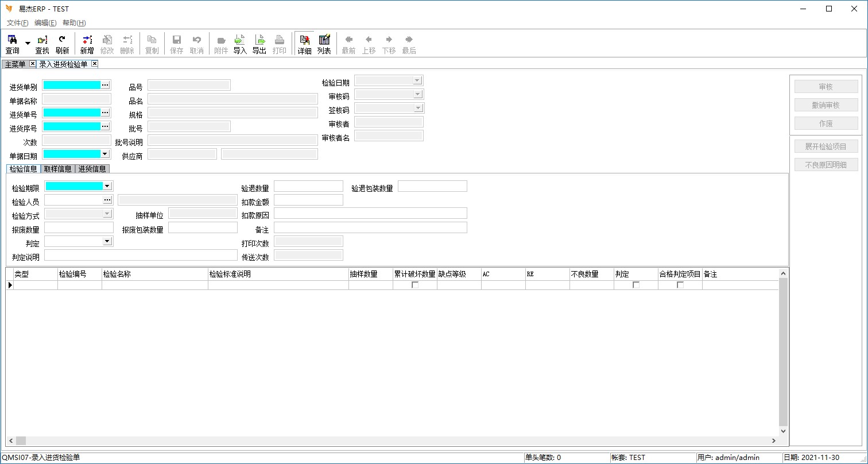This screenshot has width=868, height=464.
Task: Check the 合格判定项目 checkbox in grid
Action: point(680,285)
